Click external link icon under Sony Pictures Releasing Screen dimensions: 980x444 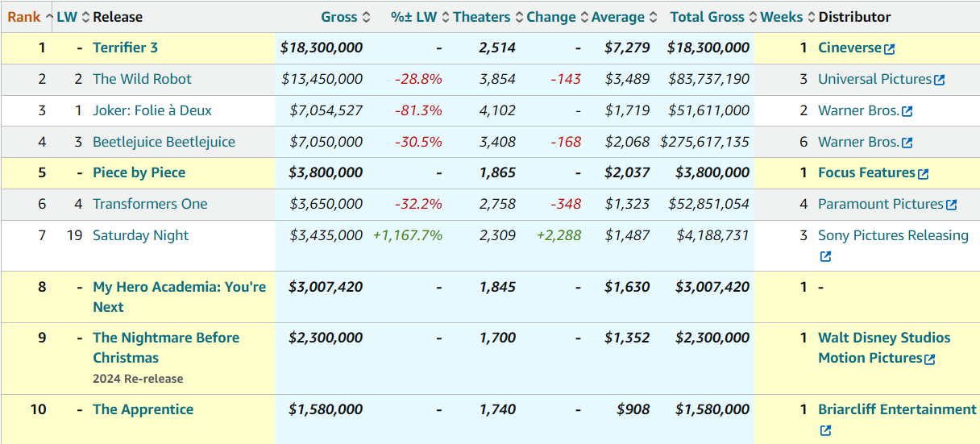(825, 257)
